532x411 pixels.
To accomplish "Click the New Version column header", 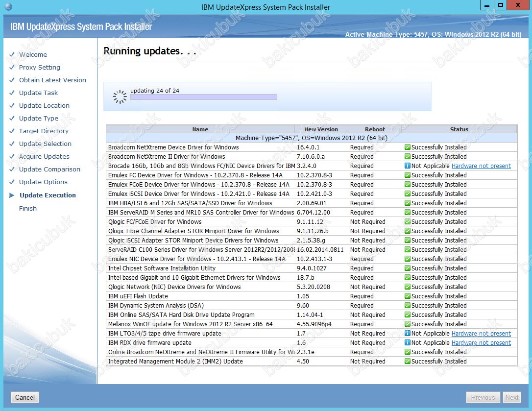I will (321, 129).
